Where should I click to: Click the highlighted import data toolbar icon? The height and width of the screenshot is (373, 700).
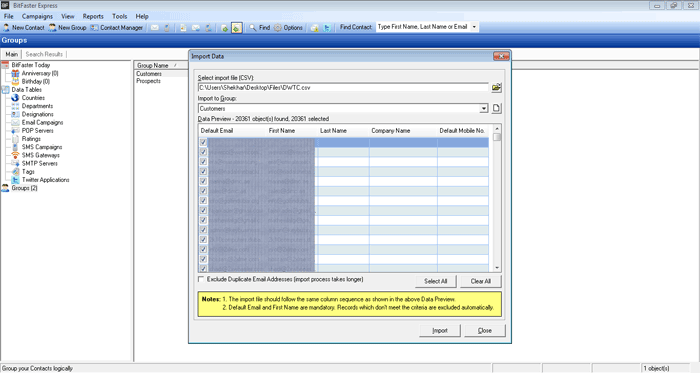(x=237, y=28)
